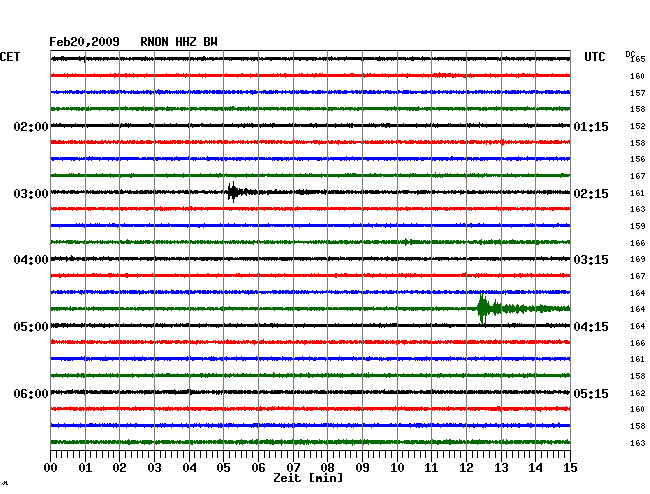This screenshot has height=494, width=650.
Task: Click the DC value 159
Action: [638, 226]
